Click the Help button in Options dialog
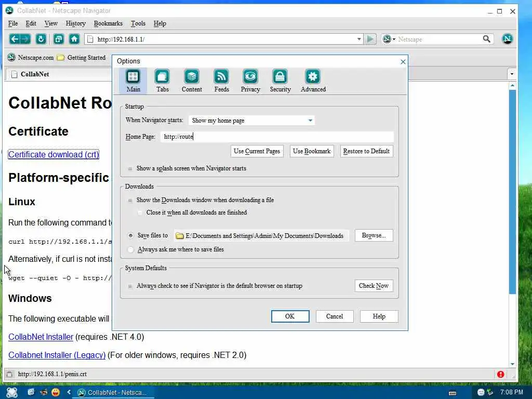 [379, 316]
